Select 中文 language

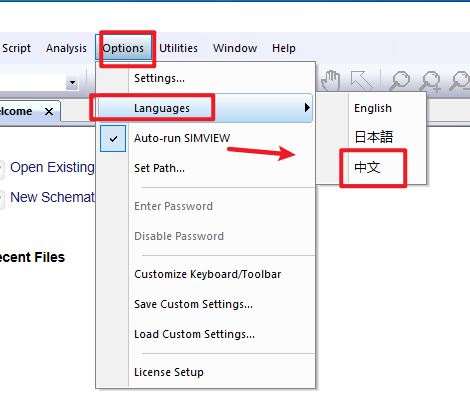pos(372,167)
